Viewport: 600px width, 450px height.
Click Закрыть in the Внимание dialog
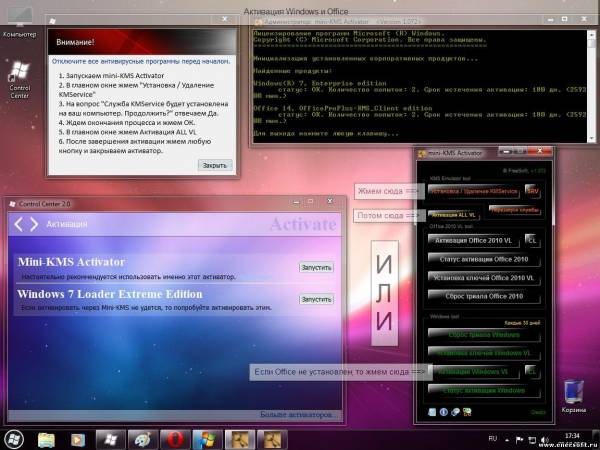(215, 165)
